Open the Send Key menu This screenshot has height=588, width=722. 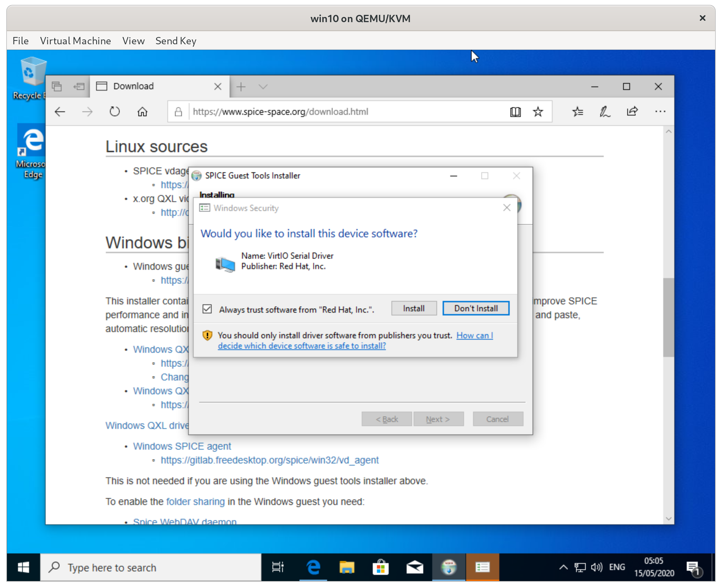[x=176, y=40]
